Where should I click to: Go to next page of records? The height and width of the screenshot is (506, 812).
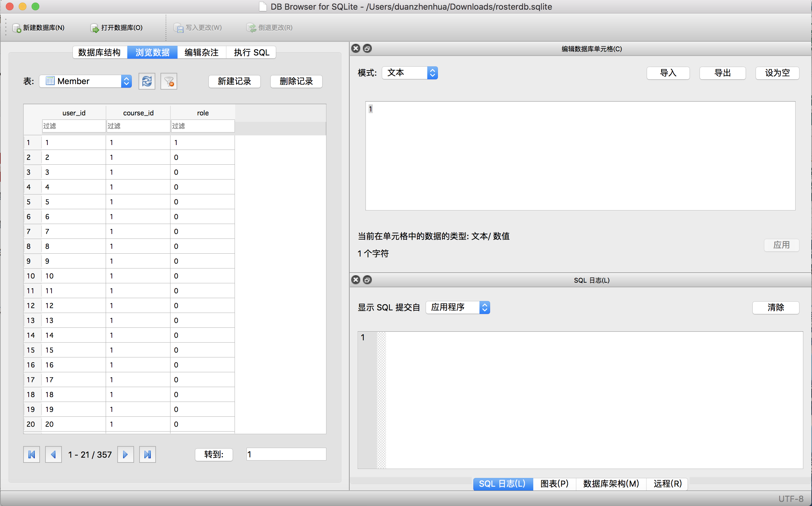(125, 454)
